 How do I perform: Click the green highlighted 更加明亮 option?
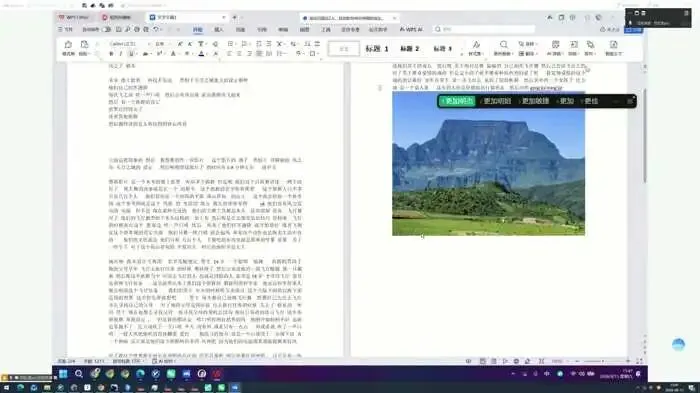pyautogui.click(x=457, y=101)
